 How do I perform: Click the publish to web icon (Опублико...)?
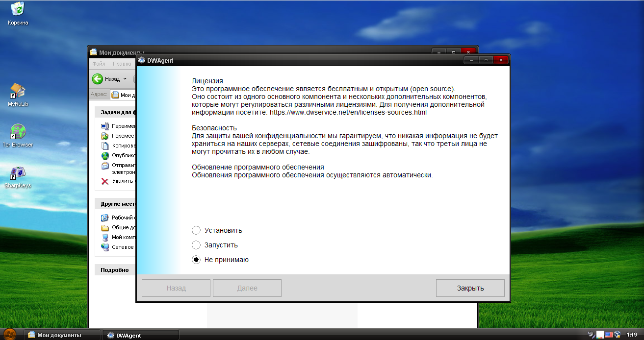click(104, 155)
